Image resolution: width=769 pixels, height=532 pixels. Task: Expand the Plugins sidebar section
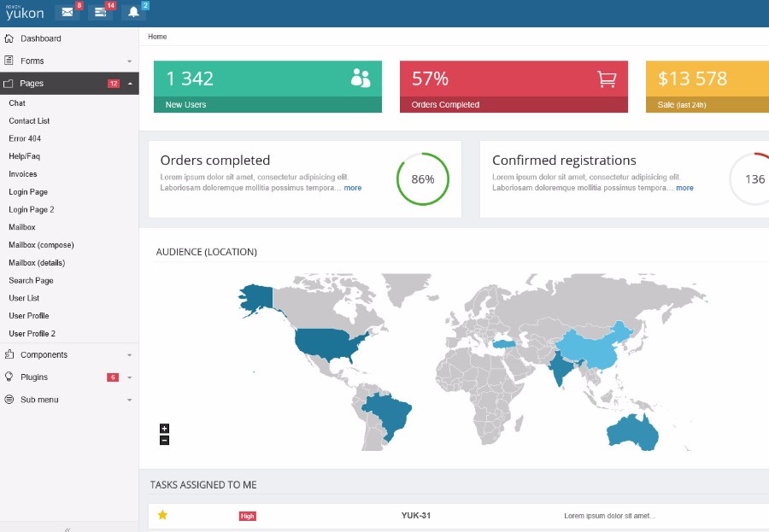(x=68, y=377)
